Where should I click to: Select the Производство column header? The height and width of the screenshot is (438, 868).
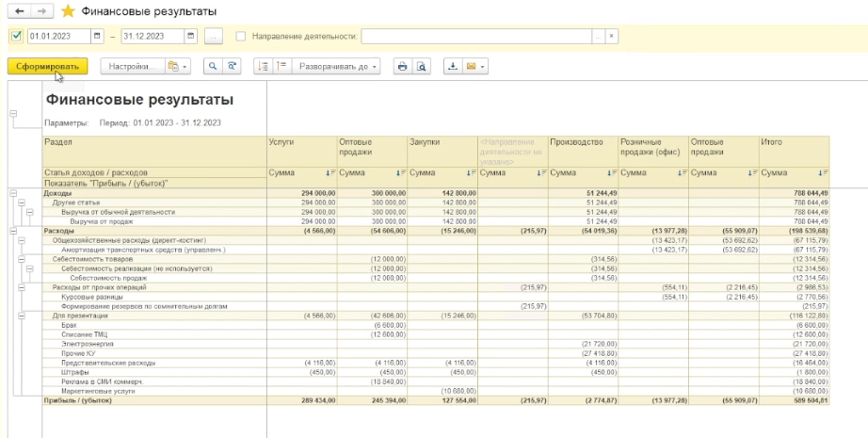tap(584, 151)
